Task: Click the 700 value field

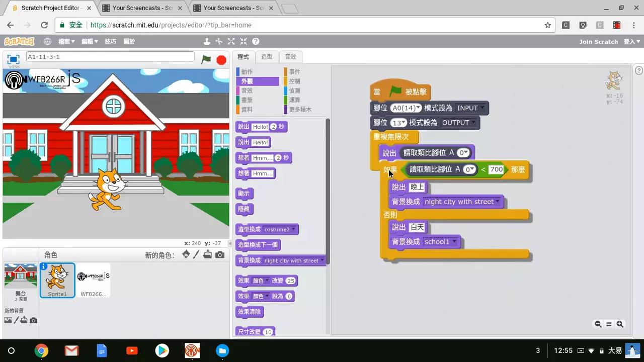Action: (496, 169)
